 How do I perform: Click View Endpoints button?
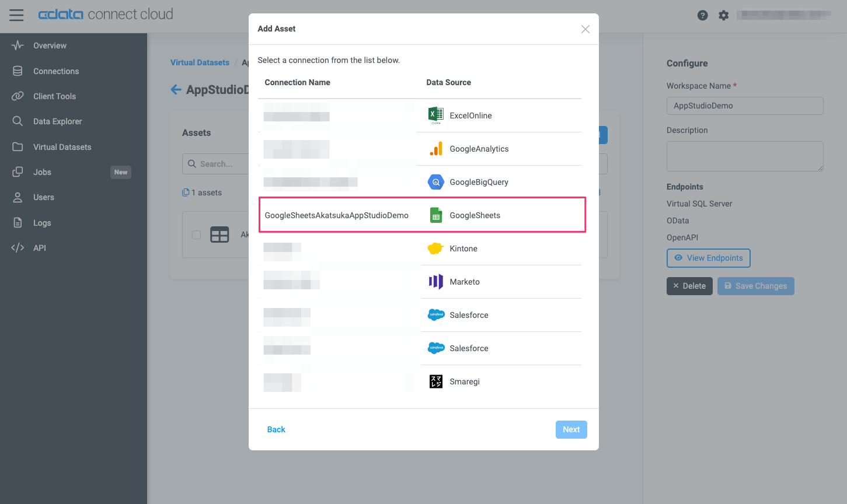(x=708, y=258)
